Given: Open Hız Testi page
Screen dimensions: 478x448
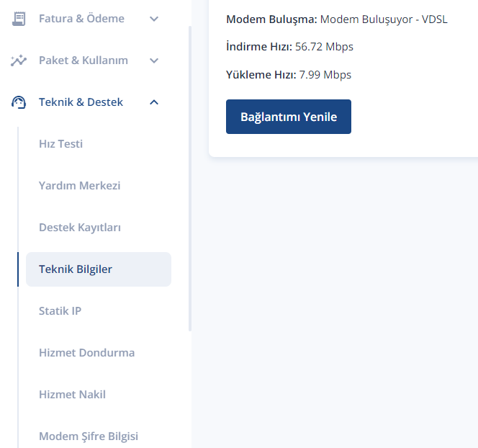Looking at the screenshot, I should (60, 144).
